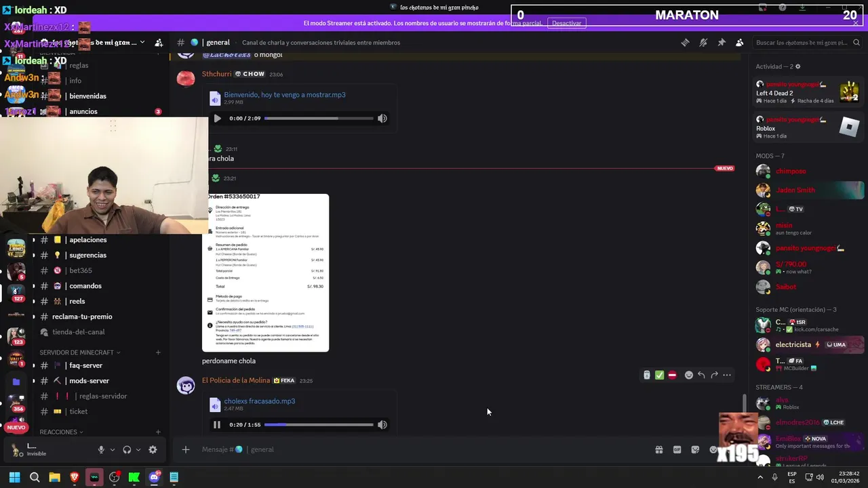This screenshot has width=868, height=488.
Task: Reply to message using reply arrow
Action: click(x=701, y=375)
